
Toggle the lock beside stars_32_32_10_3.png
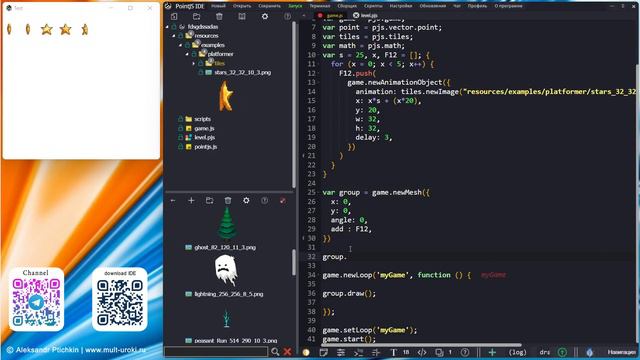tap(200, 72)
